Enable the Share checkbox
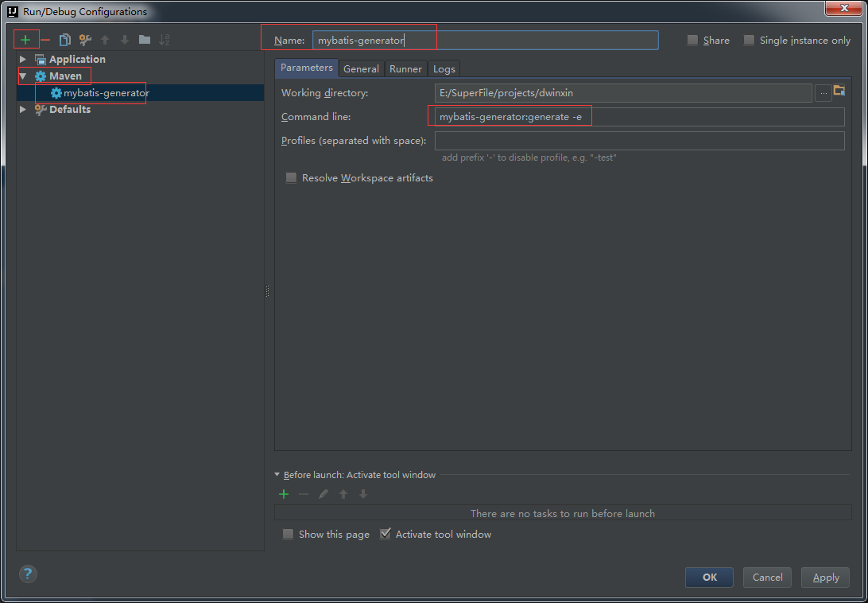 [692, 41]
